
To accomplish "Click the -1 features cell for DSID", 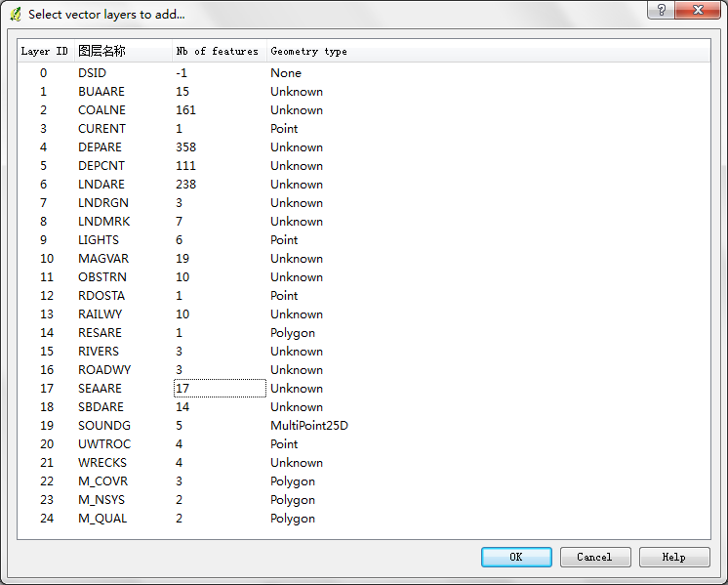I will click(x=182, y=73).
